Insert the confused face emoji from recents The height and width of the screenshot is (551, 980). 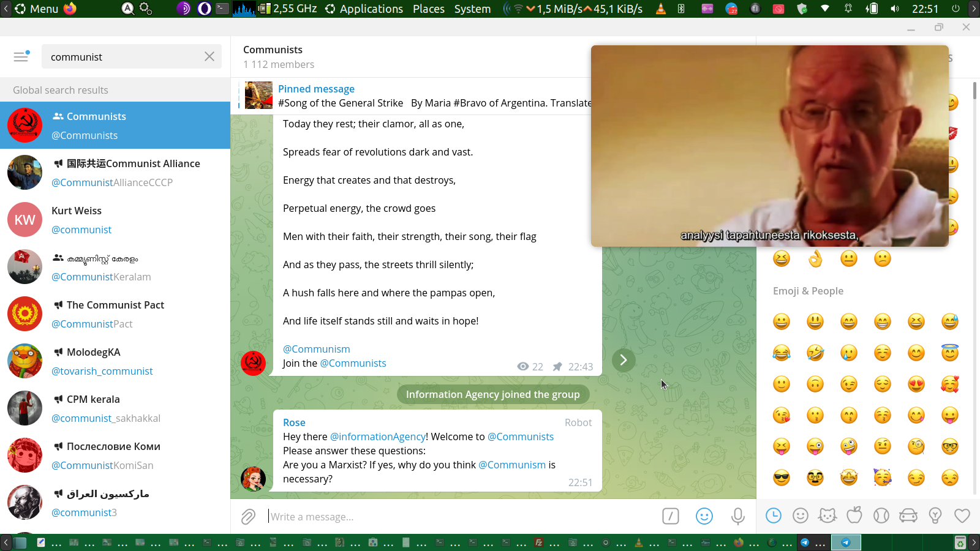[883, 259]
